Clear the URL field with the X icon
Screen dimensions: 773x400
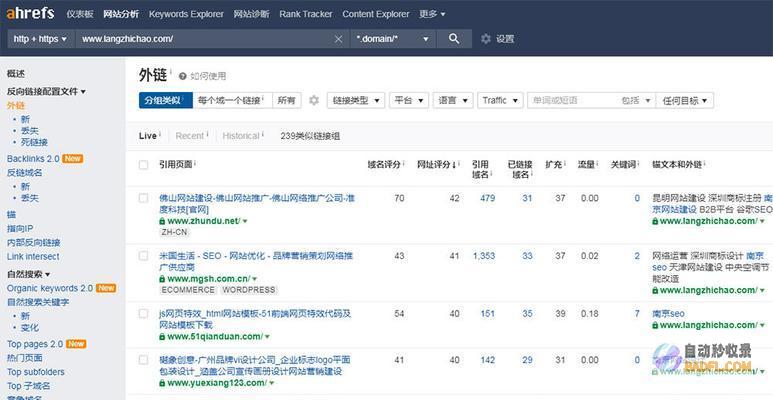(x=339, y=39)
